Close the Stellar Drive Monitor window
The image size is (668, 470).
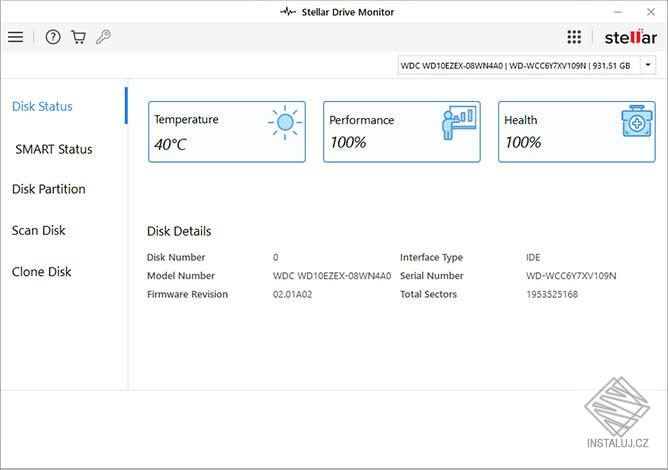coord(651,12)
